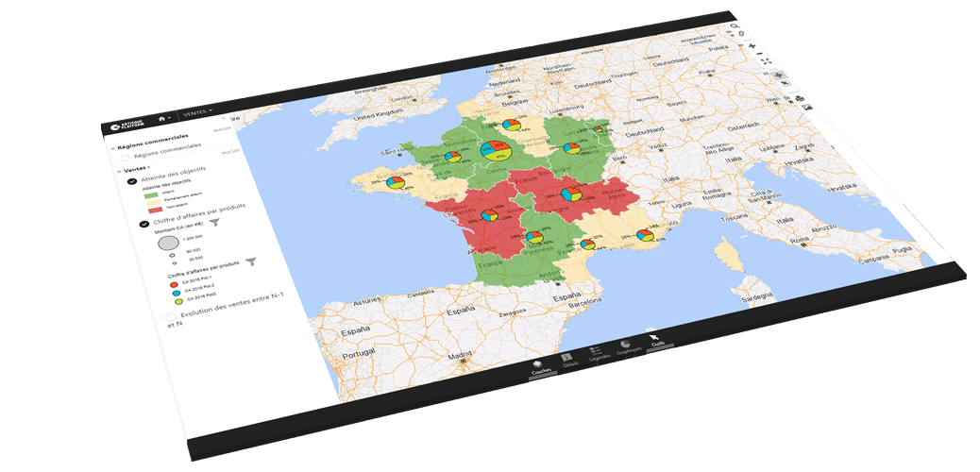Enable Evolution des ventes entre N-1 layer
Screen dimensions: 980x472
pos(170,317)
